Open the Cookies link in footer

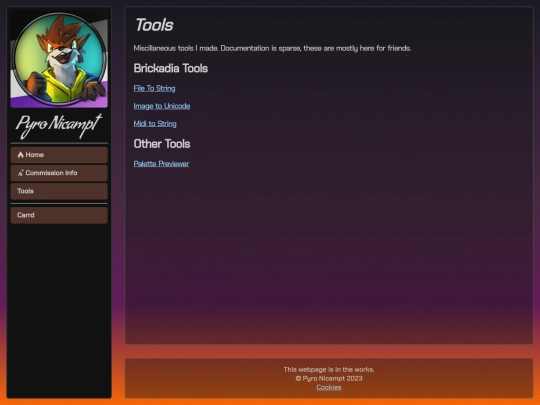click(x=329, y=387)
